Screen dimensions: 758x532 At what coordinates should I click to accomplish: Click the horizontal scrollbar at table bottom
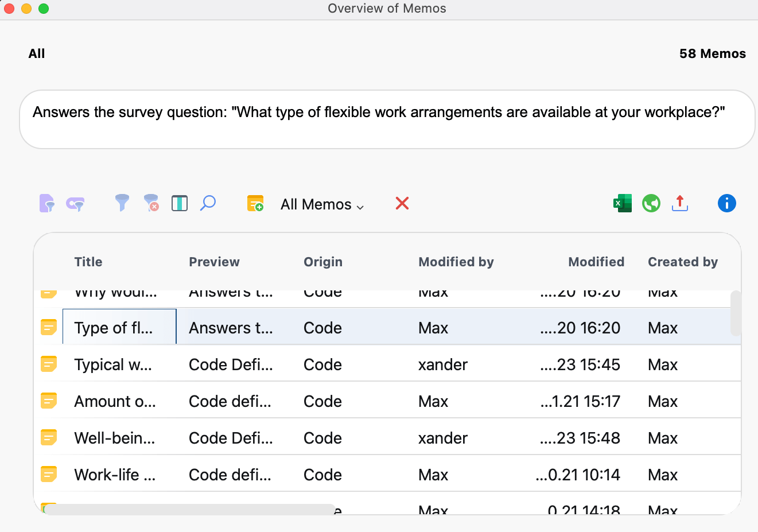(x=189, y=509)
